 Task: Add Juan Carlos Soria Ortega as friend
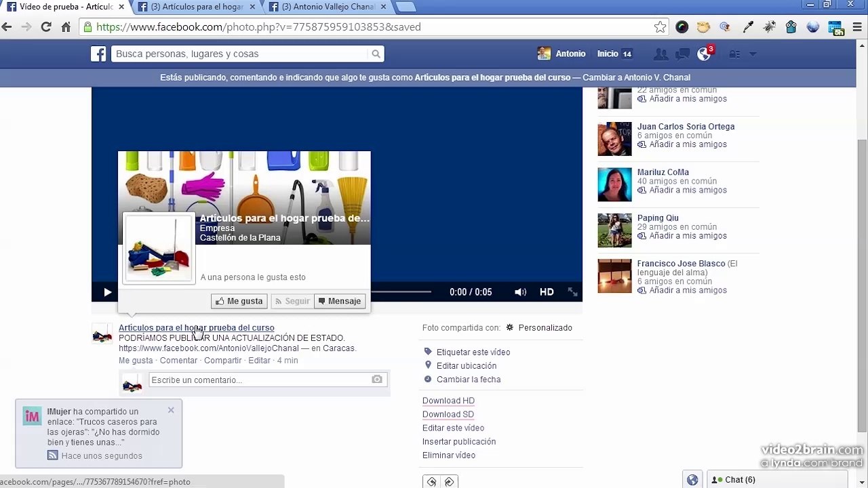(x=682, y=144)
